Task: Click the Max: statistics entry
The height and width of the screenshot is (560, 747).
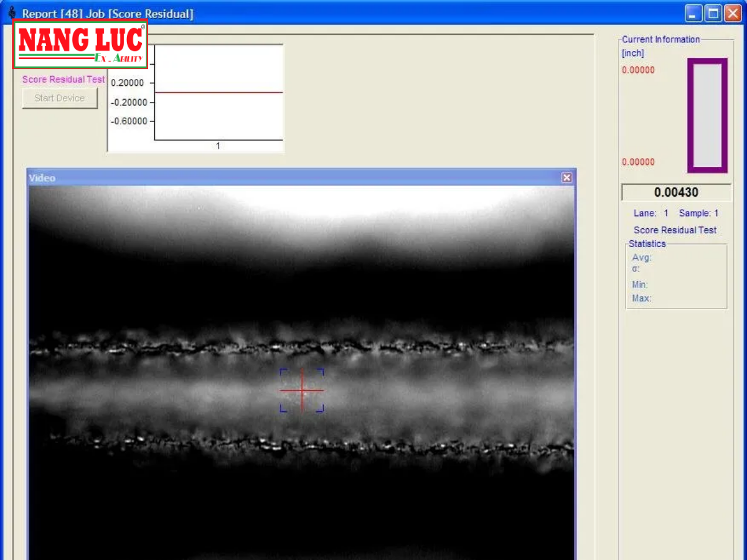Action: point(642,299)
